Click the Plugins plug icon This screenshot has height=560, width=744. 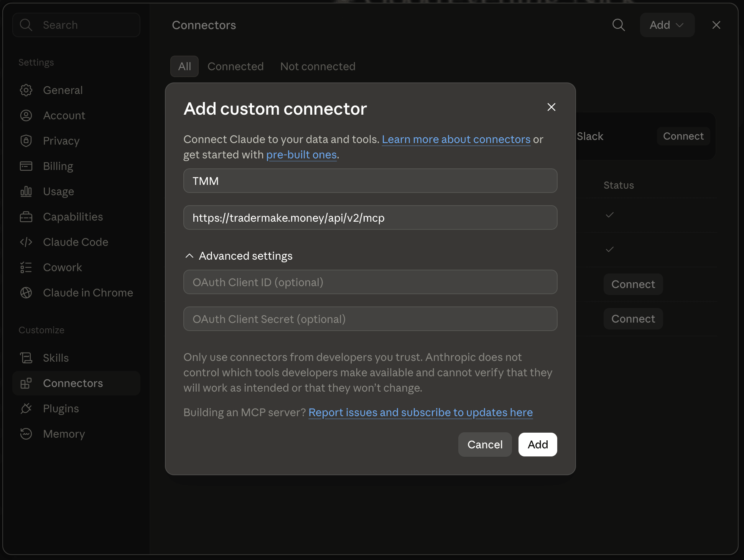click(x=26, y=408)
